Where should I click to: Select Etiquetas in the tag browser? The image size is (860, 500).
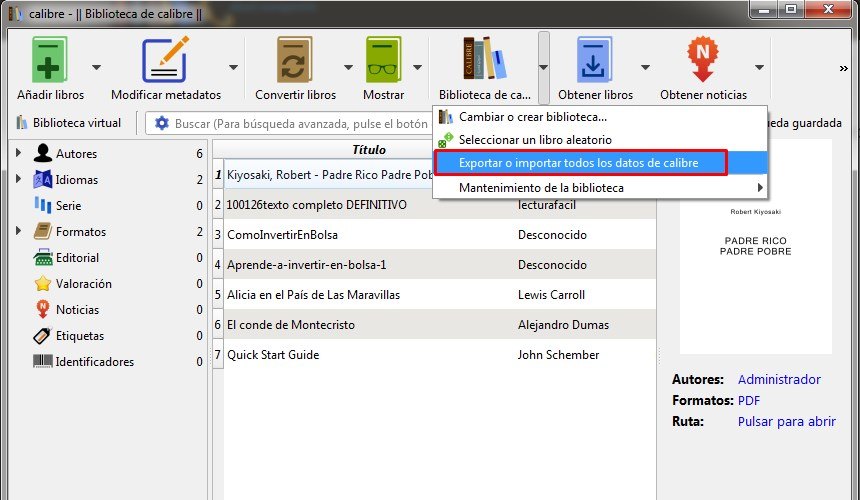click(80, 336)
